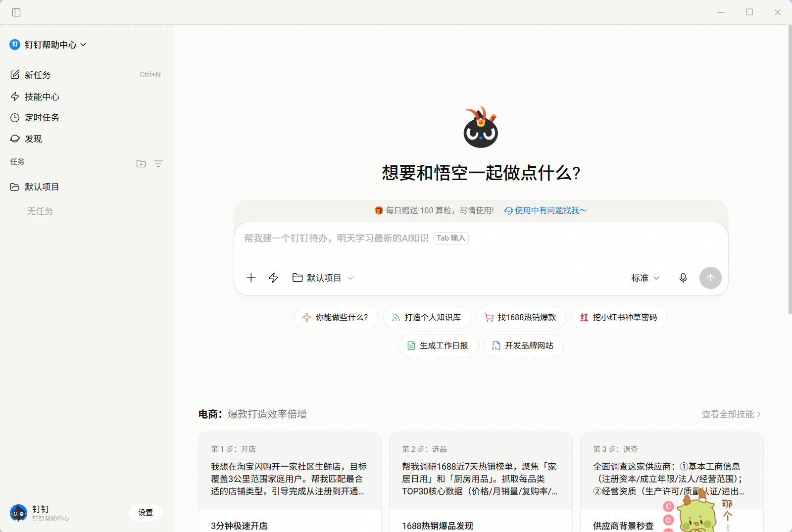Maximize the window
This screenshot has width=792, height=532.
tap(749, 12)
